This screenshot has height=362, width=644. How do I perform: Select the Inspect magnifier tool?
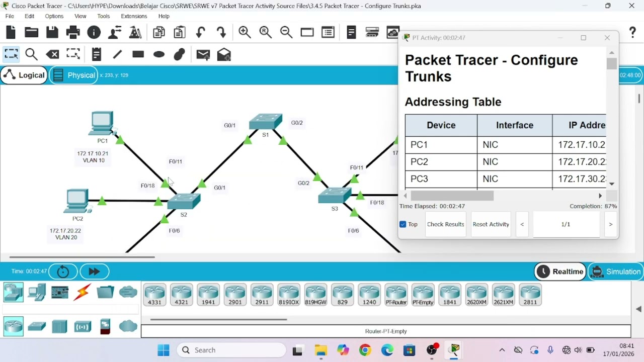pos(31,54)
